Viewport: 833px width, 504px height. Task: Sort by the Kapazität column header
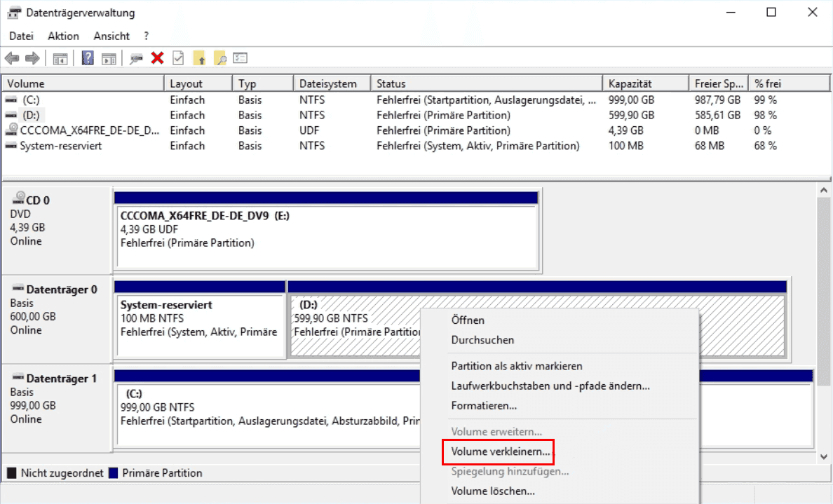click(x=646, y=83)
